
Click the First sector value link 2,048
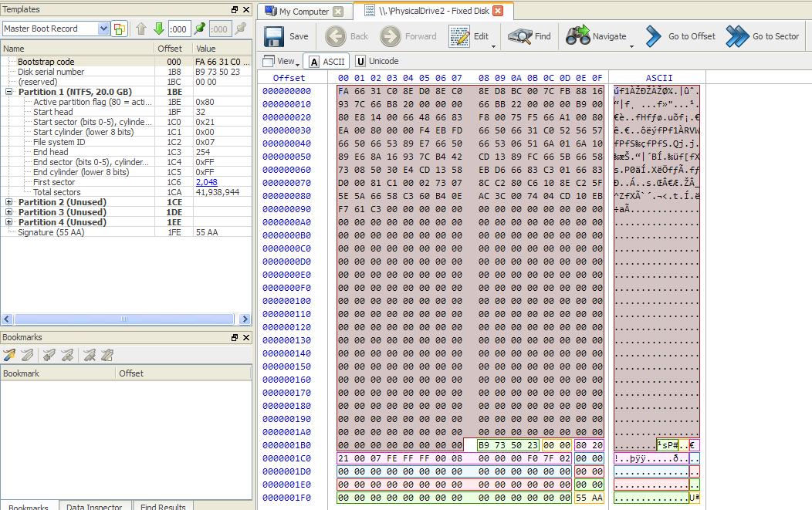[x=206, y=182]
